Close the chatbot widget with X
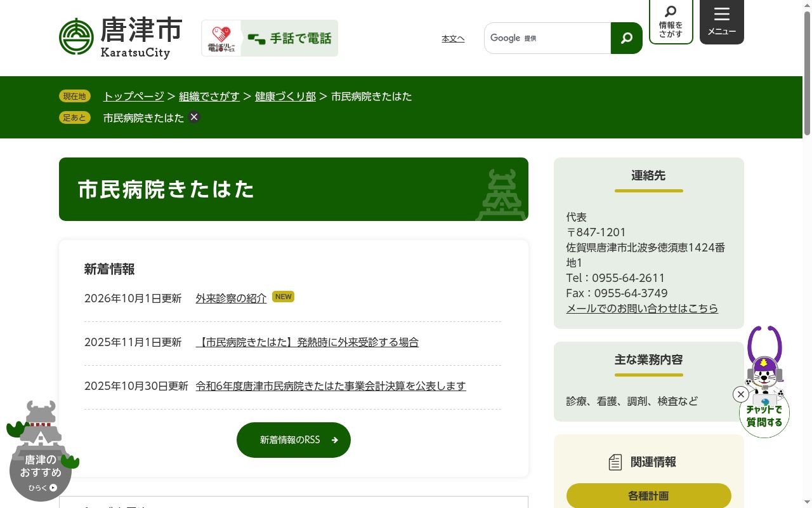Image resolution: width=812 pixels, height=508 pixels. (741, 394)
